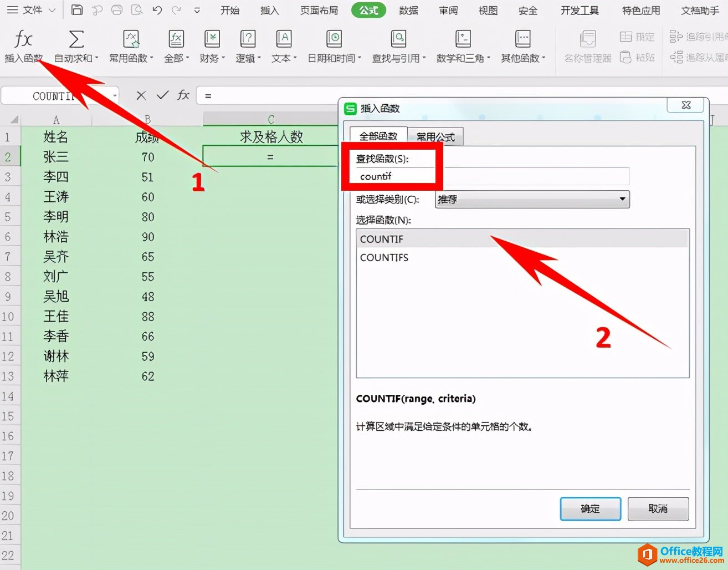Viewport: 728px width, 570px height.
Task: Click the Save icon in quick toolbar
Action: pyautogui.click(x=78, y=10)
